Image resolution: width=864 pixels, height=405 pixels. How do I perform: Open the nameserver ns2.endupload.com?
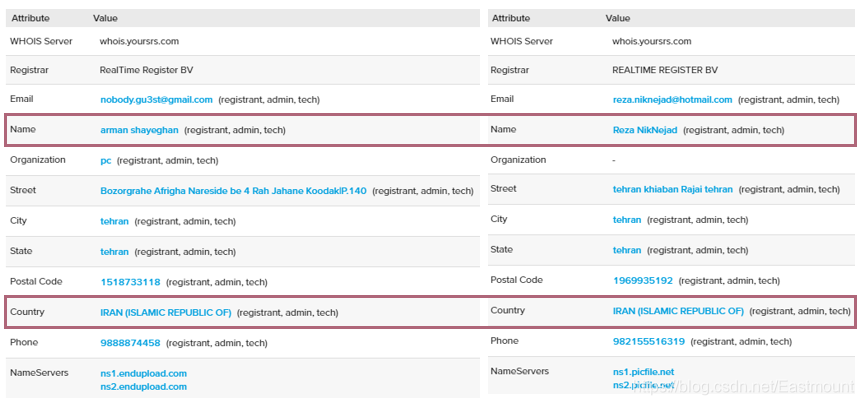point(143,387)
